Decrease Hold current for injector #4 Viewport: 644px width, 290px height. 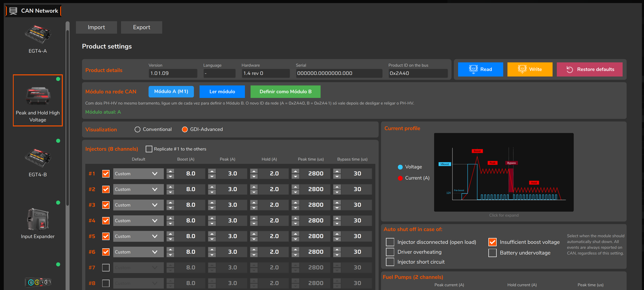pyautogui.click(x=254, y=223)
